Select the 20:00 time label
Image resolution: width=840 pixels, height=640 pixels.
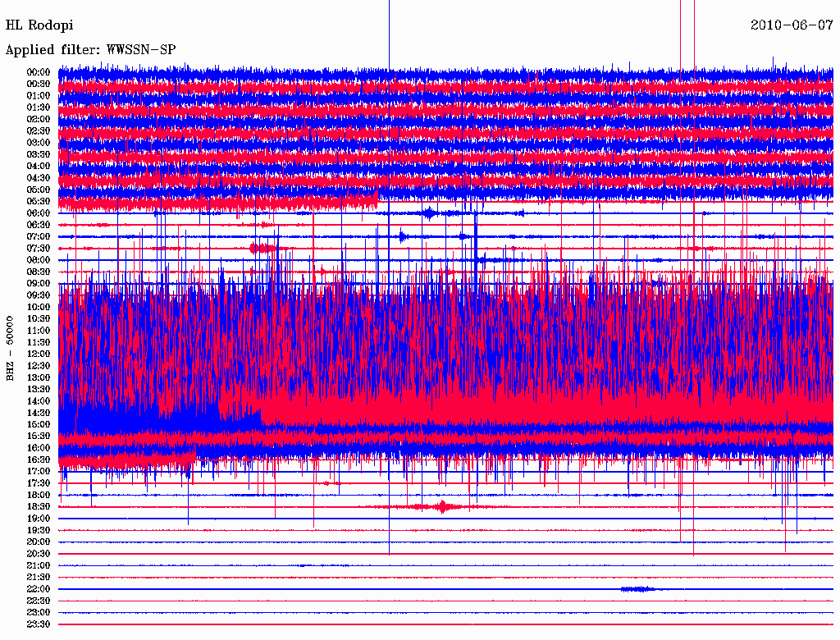[x=39, y=542]
